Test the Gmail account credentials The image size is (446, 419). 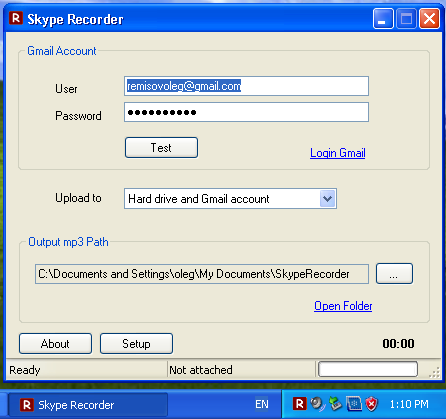click(161, 147)
